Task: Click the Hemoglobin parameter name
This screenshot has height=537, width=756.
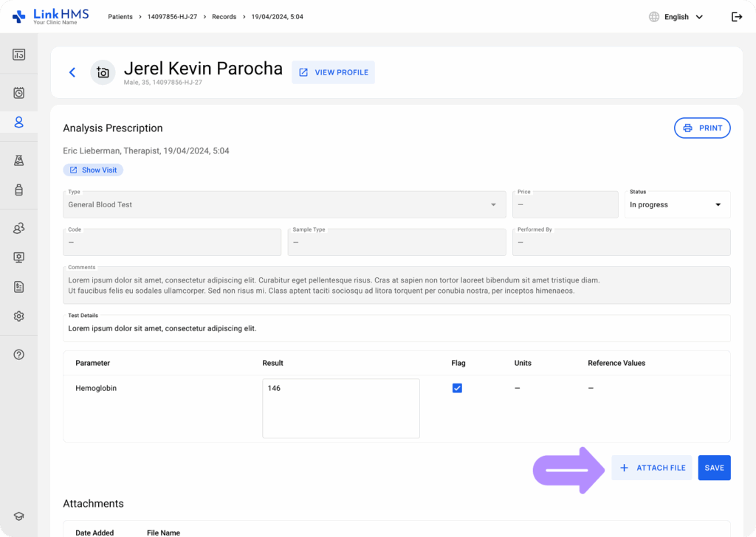Action: pyautogui.click(x=96, y=388)
